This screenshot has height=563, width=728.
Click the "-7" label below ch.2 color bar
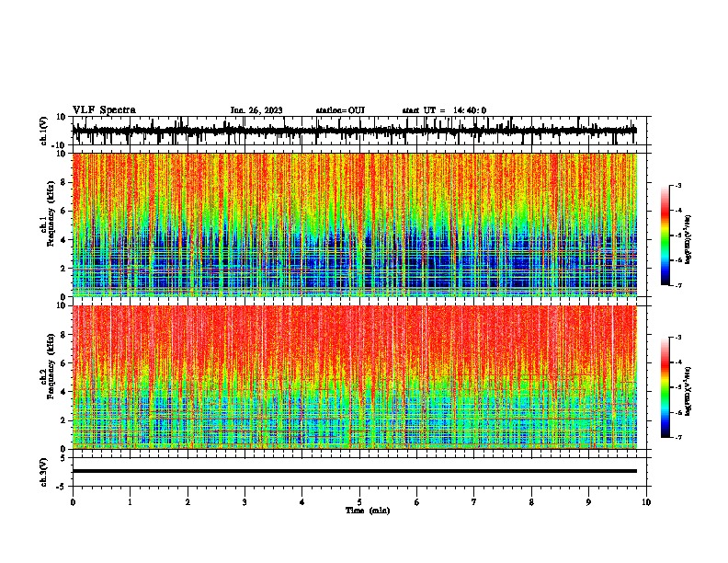[x=677, y=437]
